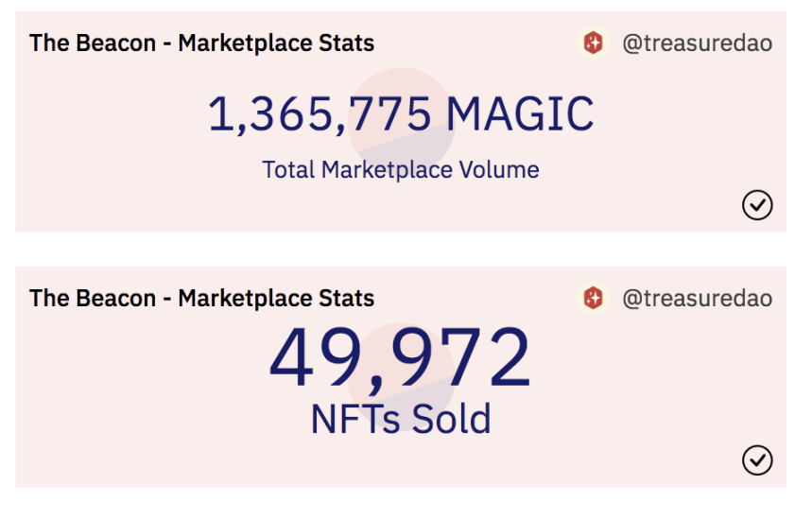Click the checkmark icon in the Total Marketplace Volume card
The height and width of the screenshot is (519, 812).
click(x=757, y=204)
